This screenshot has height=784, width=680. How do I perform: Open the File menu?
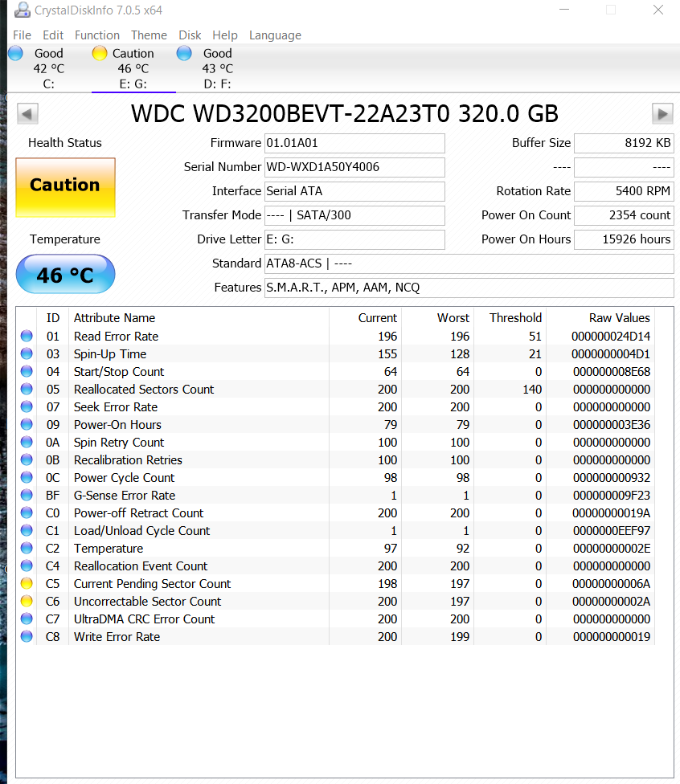tap(22, 35)
